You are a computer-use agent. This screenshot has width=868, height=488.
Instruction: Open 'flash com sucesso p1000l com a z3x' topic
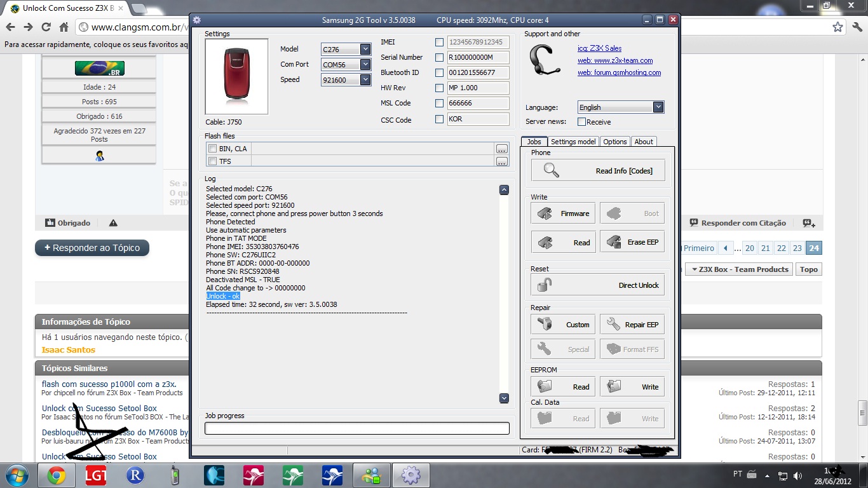point(109,384)
